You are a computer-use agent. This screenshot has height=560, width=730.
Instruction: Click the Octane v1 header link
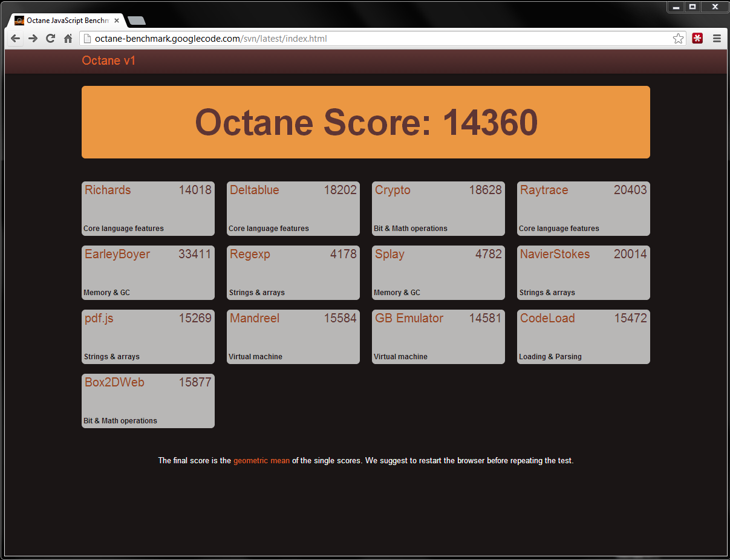(108, 60)
